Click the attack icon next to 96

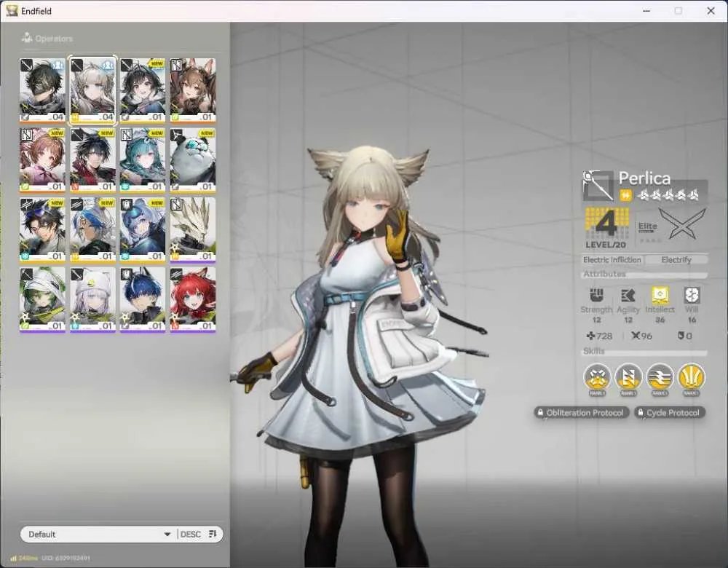coord(636,336)
